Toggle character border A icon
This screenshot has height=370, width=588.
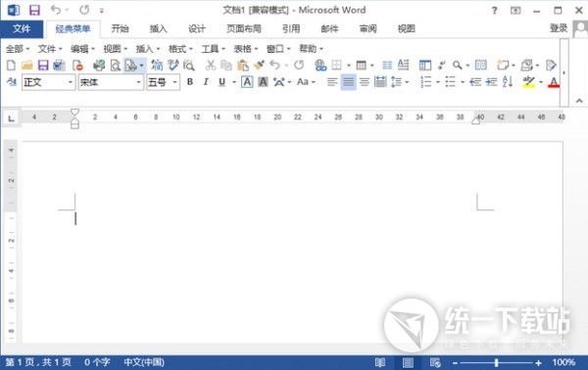click(247, 81)
